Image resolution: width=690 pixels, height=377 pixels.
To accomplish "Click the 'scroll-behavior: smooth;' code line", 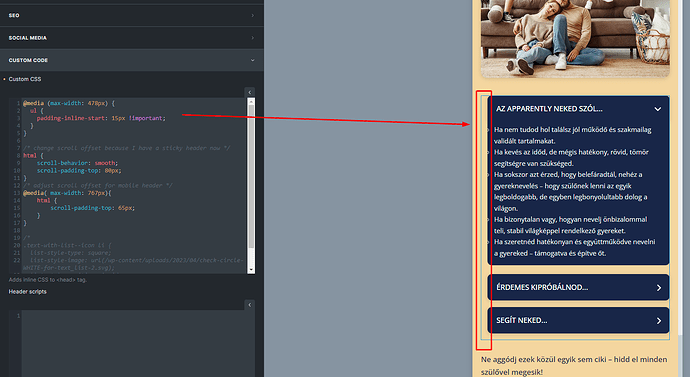I will (x=77, y=163).
